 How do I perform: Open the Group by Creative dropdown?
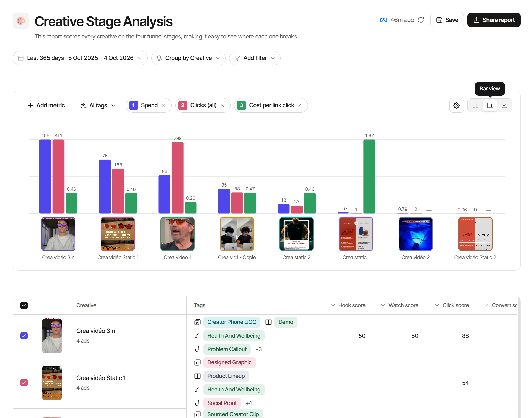188,58
